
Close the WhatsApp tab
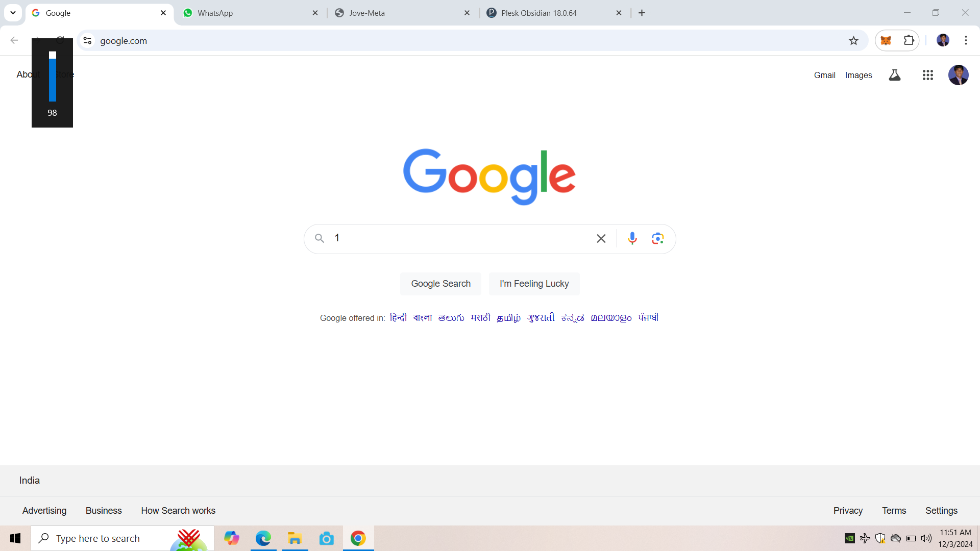click(315, 13)
